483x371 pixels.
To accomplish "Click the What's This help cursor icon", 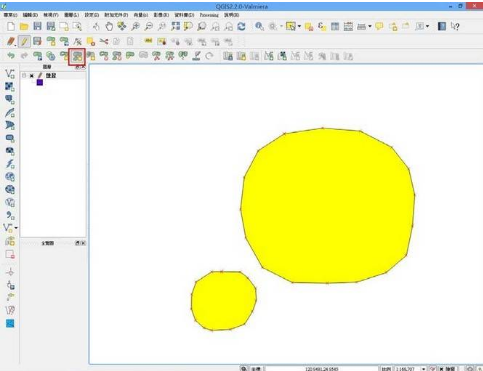I will (x=455, y=26).
